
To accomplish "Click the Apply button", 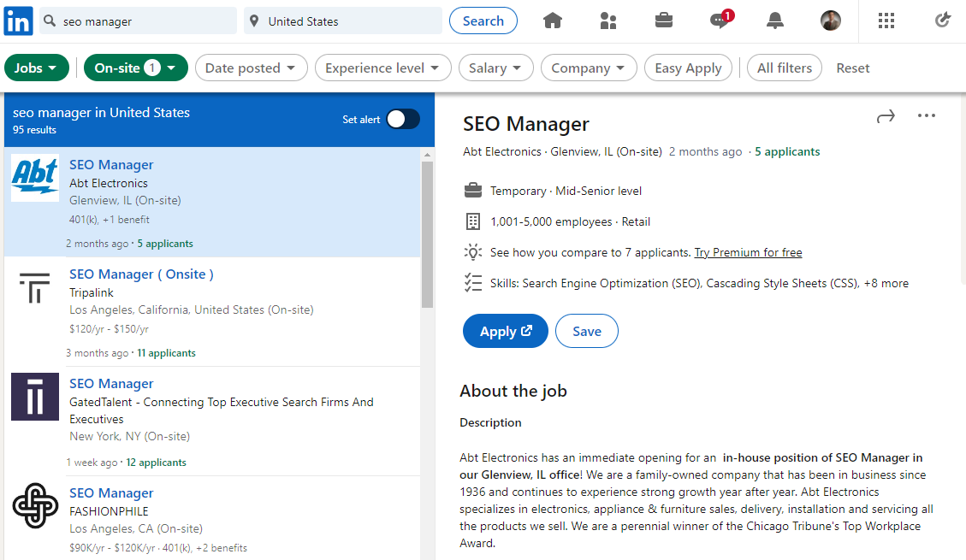I will click(505, 332).
